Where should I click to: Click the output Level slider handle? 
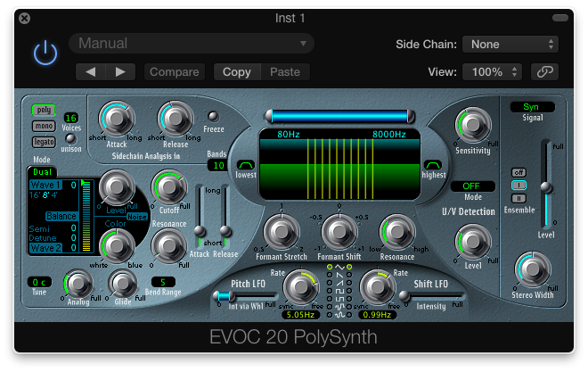click(x=546, y=187)
